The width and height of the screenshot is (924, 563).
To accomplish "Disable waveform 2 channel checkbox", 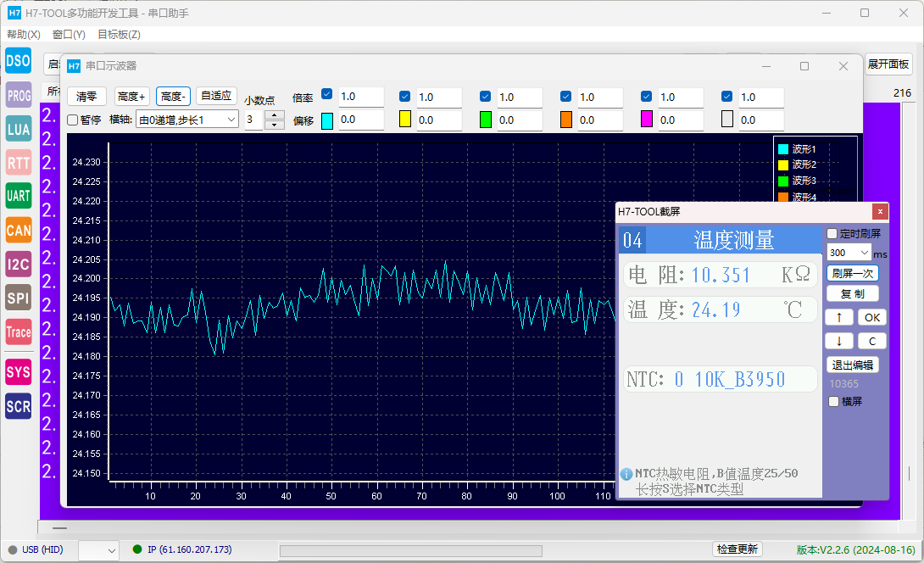I will (405, 97).
